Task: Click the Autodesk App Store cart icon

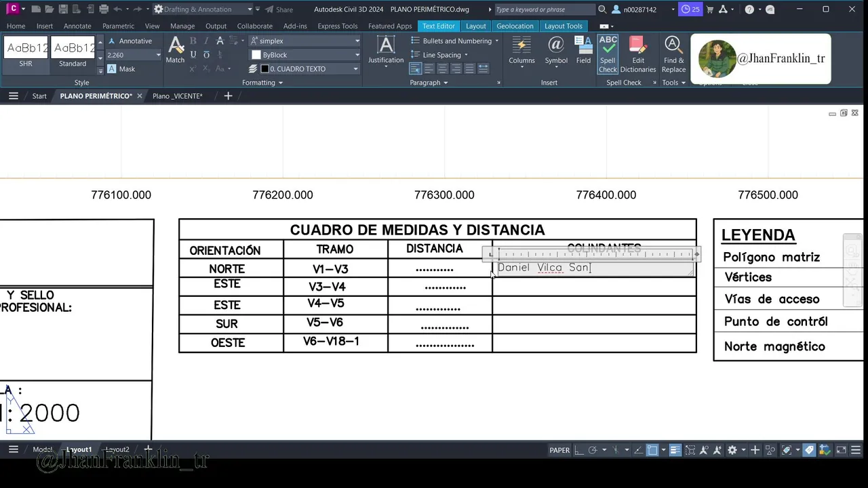Action: click(x=710, y=9)
